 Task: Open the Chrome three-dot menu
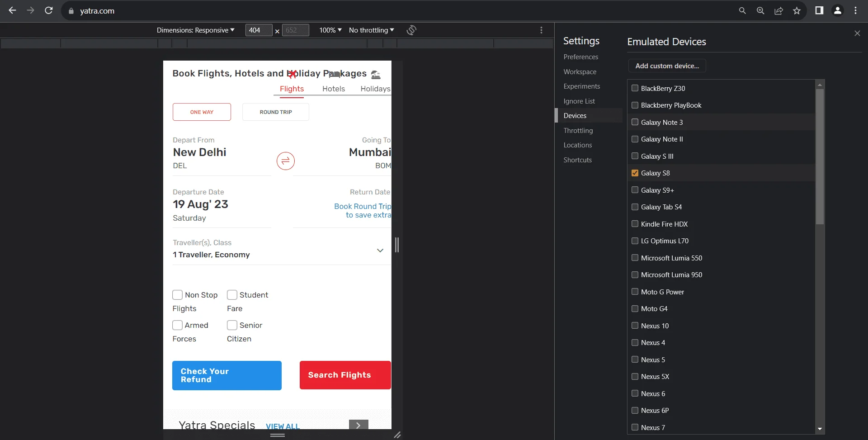856,10
